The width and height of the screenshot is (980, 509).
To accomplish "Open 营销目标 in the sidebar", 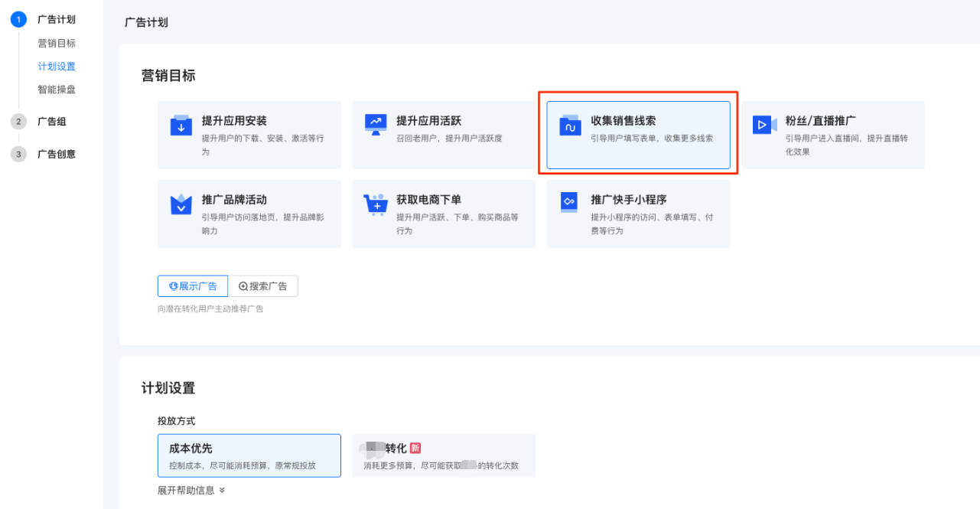I will tap(58, 43).
